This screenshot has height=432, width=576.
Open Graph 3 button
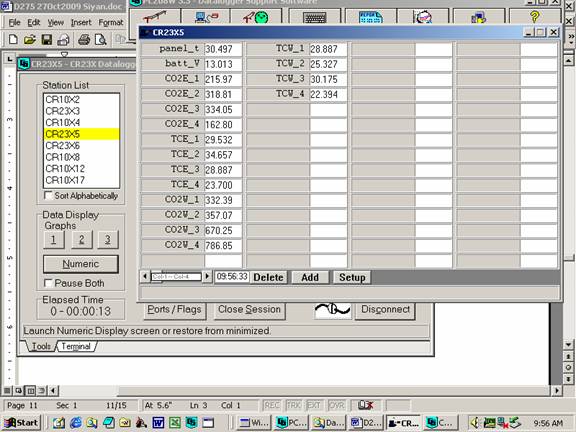108,240
